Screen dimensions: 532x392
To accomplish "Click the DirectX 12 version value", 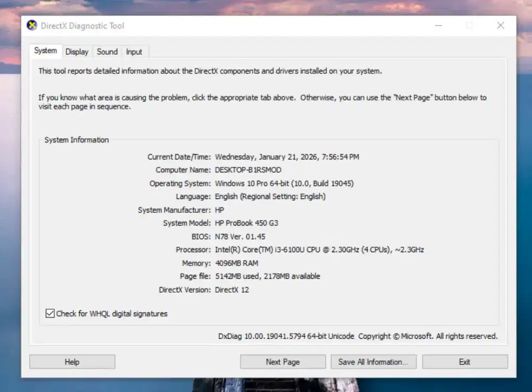I will coord(232,290).
